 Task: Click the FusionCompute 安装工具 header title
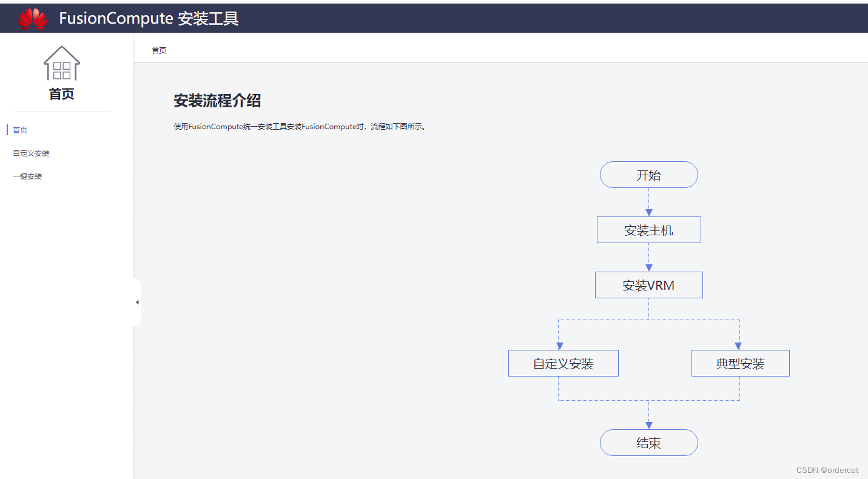pyautogui.click(x=149, y=19)
